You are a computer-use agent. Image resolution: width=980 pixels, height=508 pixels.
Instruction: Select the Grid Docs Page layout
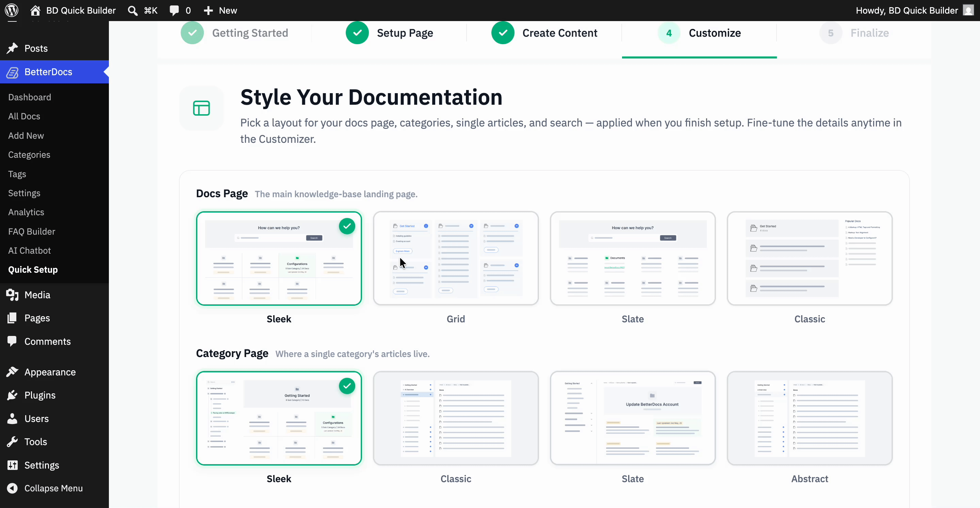click(x=456, y=258)
